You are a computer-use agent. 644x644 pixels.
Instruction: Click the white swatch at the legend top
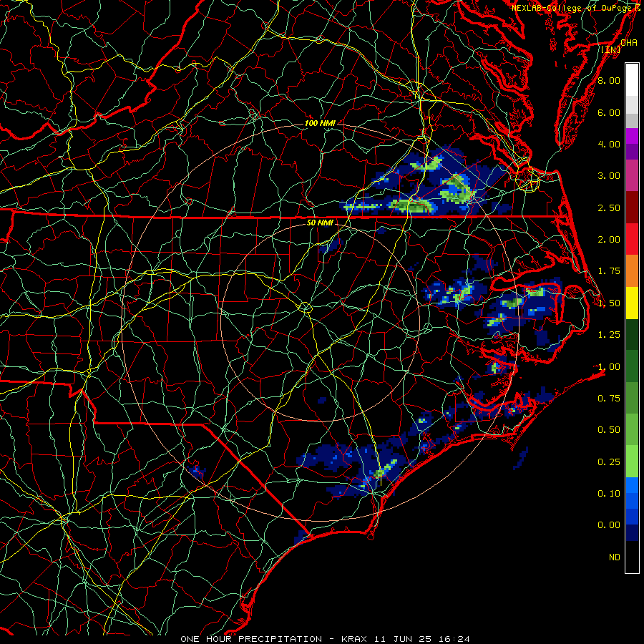pyautogui.click(x=632, y=80)
